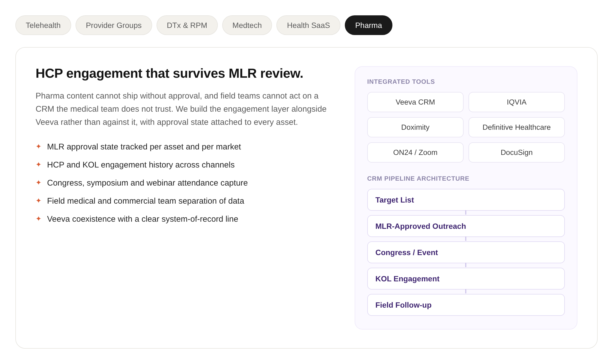This screenshot has height=364, width=613.
Task: Select the DTx & RPM tab
Action: point(187,25)
